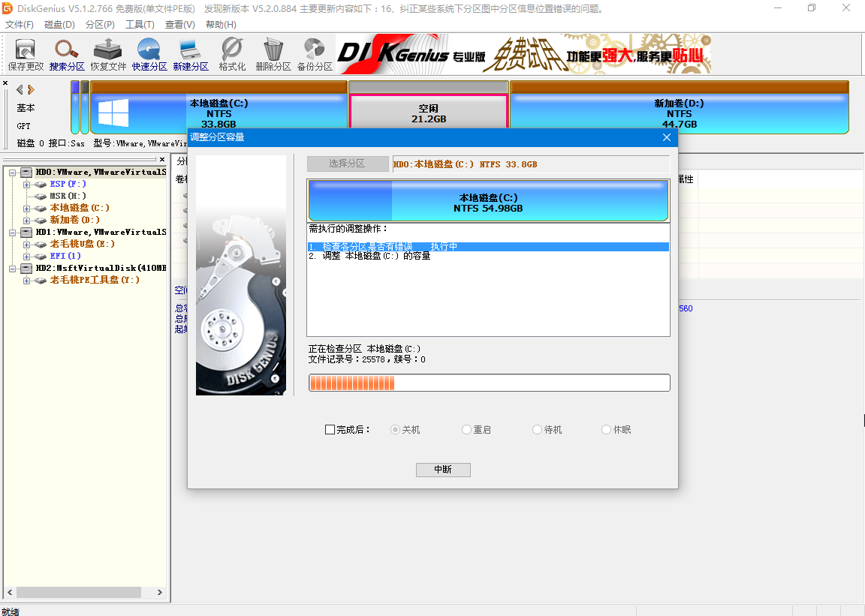The image size is (865, 616).
Task: Click the HD1 VMware disk icon in tree
Action: point(26,232)
